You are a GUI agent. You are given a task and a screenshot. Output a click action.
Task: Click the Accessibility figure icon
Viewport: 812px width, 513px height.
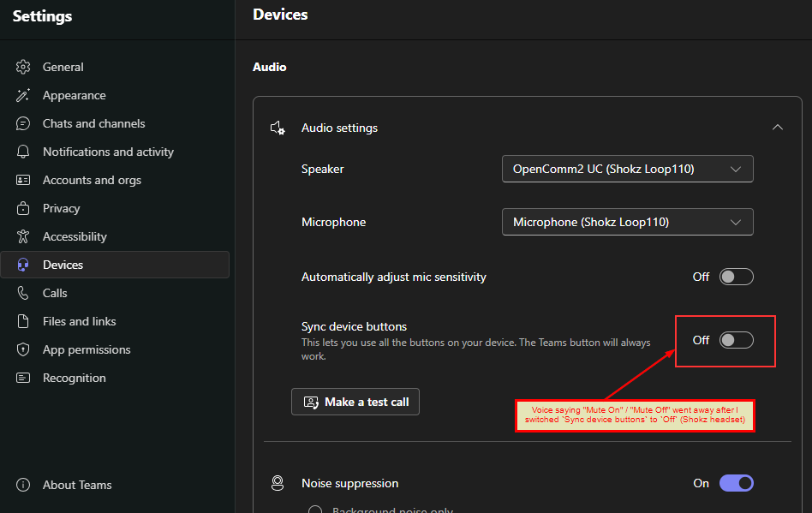[x=23, y=236]
